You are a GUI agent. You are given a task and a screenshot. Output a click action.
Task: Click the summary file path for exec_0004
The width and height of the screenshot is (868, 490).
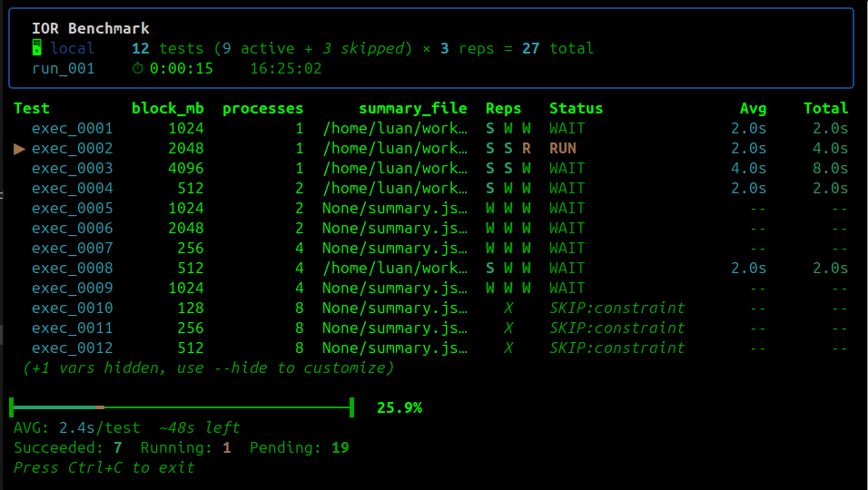point(395,188)
